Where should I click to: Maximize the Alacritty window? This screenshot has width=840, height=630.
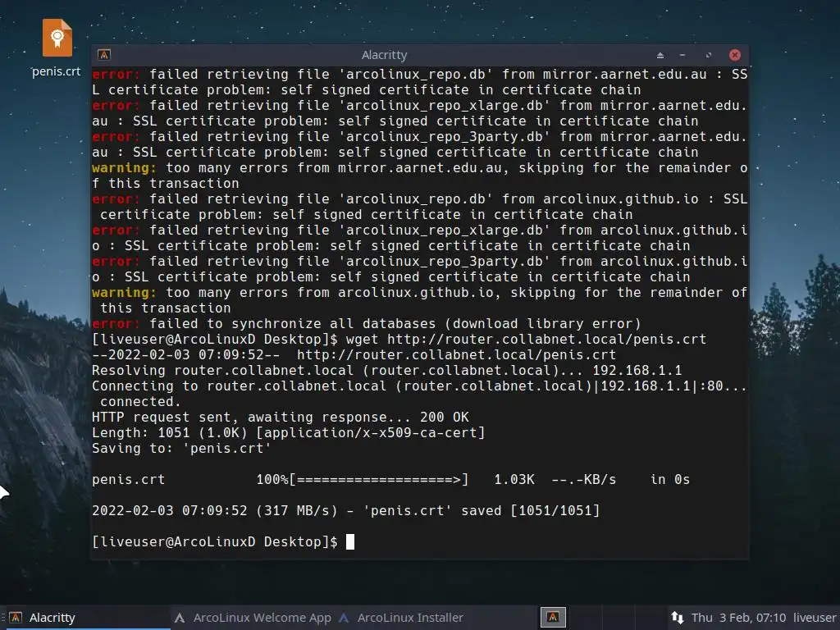[x=708, y=55]
